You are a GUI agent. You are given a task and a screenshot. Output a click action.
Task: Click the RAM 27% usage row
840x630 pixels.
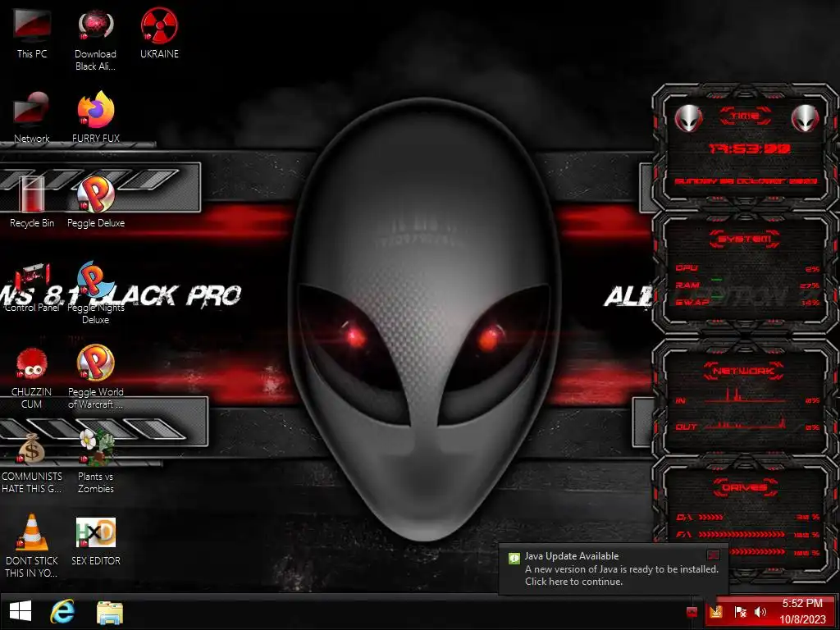(747, 285)
